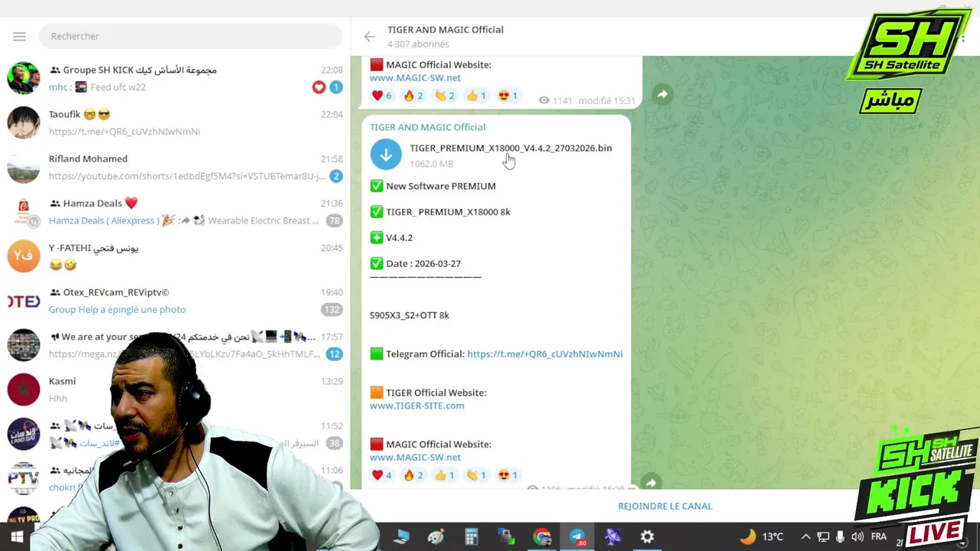This screenshot has width=980, height=551.
Task: Open the Telegram hamburger menu
Action: 19,36
